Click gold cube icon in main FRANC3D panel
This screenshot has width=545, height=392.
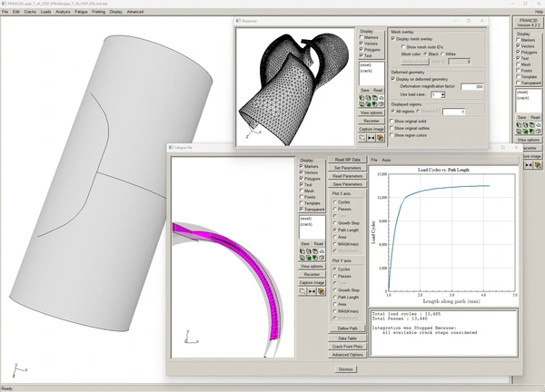[538, 165]
